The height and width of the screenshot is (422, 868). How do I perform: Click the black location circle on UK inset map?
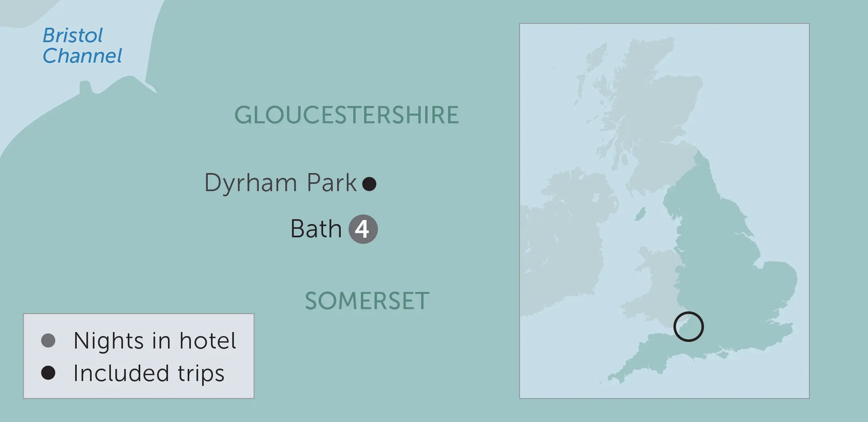(688, 326)
